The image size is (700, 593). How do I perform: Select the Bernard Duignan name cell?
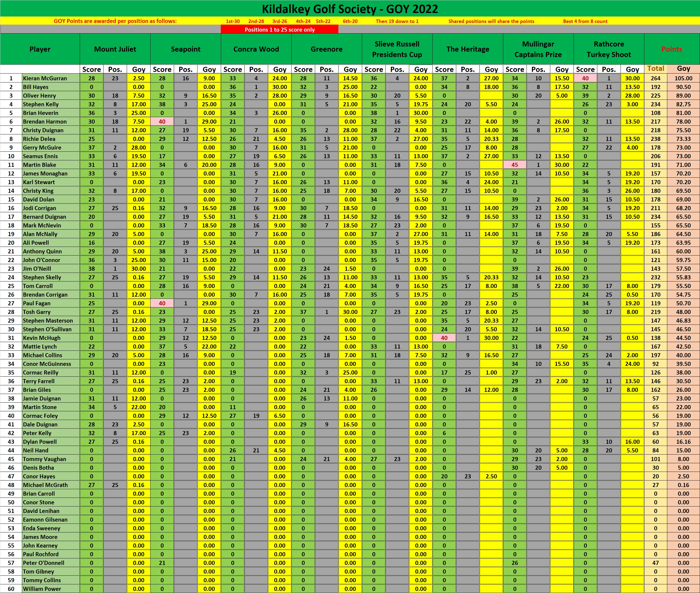point(51,217)
